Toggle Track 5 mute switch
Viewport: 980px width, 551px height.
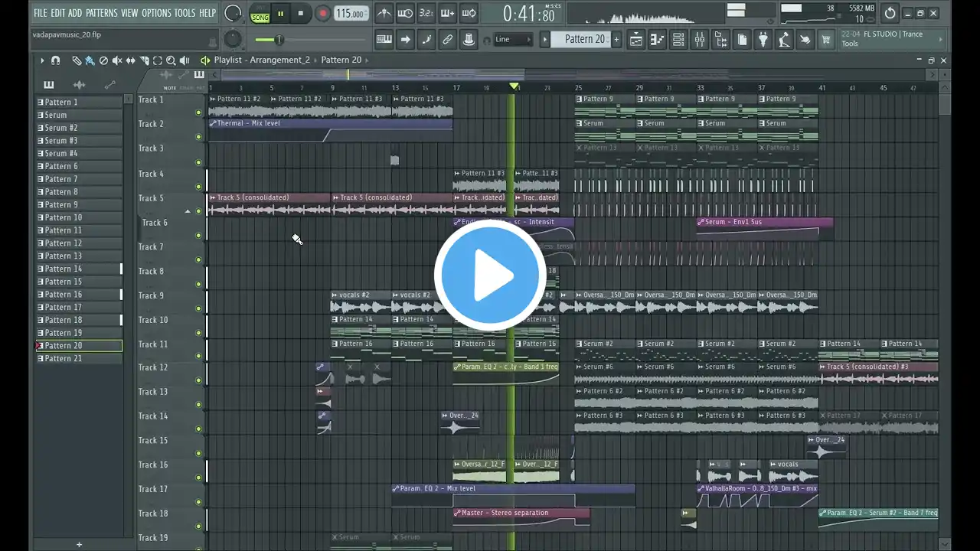(x=198, y=211)
